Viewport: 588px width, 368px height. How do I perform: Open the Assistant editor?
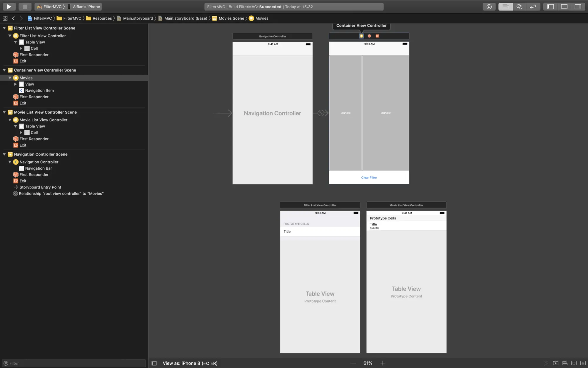pos(519,6)
